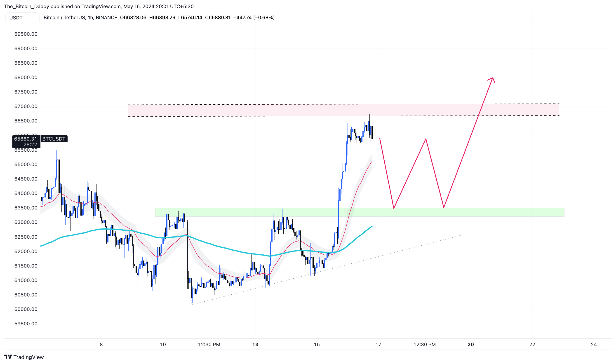The height and width of the screenshot is (364, 616).
Task: Click the 60500.00 price axis label
Action: pos(26,295)
